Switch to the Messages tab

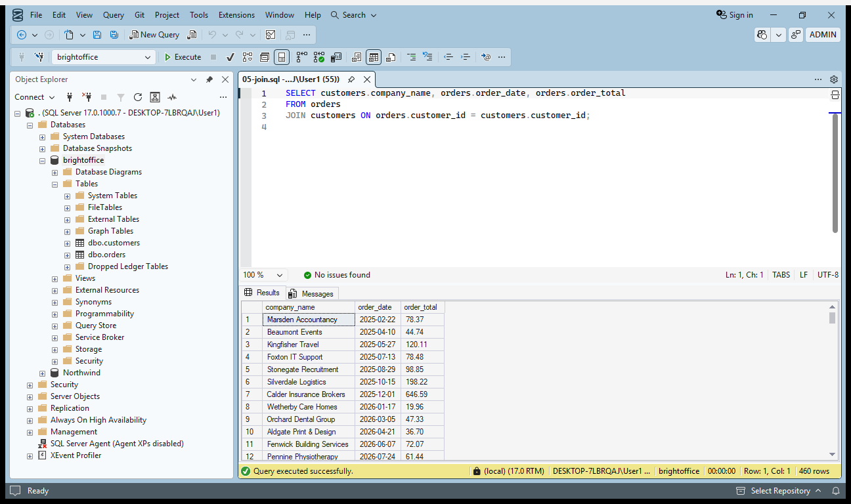tap(312, 293)
